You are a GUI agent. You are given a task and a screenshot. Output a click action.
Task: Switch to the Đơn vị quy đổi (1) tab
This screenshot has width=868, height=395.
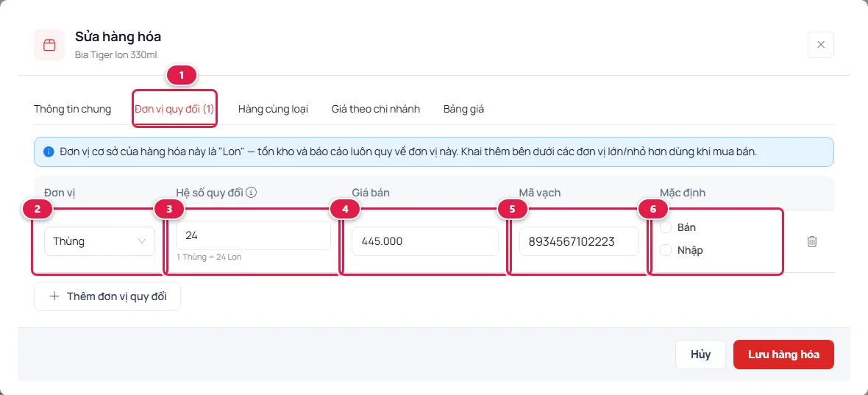pyautogui.click(x=174, y=109)
